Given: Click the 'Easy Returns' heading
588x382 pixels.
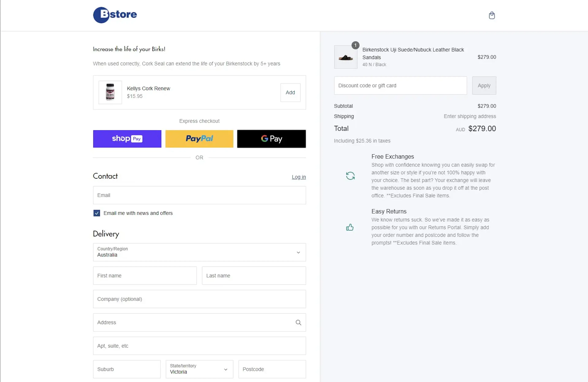Looking at the screenshot, I should click(x=389, y=211).
